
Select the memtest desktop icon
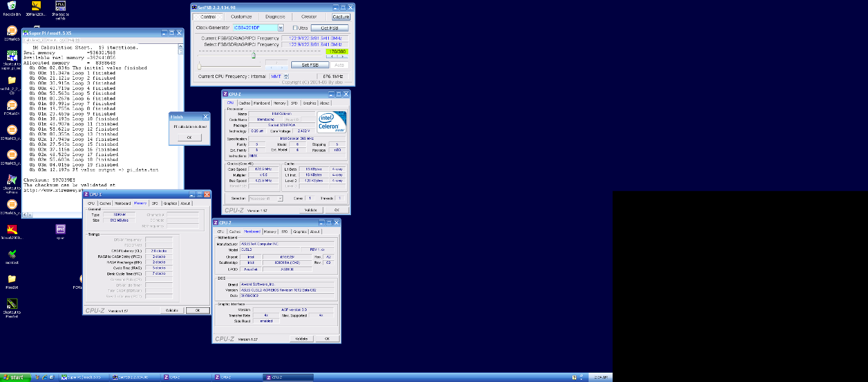click(x=12, y=257)
